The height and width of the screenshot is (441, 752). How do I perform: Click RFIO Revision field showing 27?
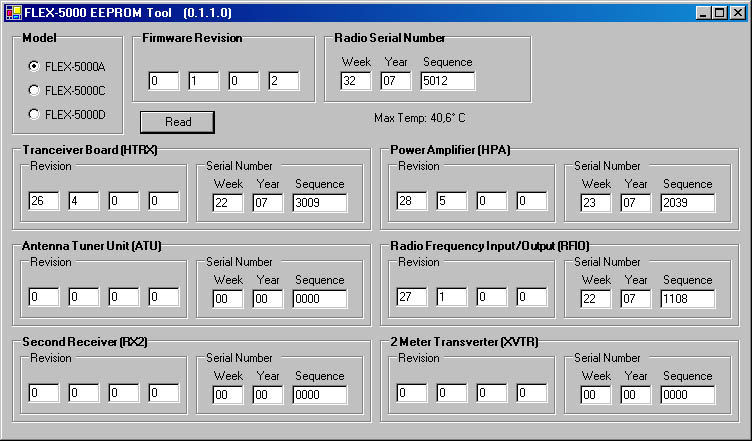coord(411,297)
